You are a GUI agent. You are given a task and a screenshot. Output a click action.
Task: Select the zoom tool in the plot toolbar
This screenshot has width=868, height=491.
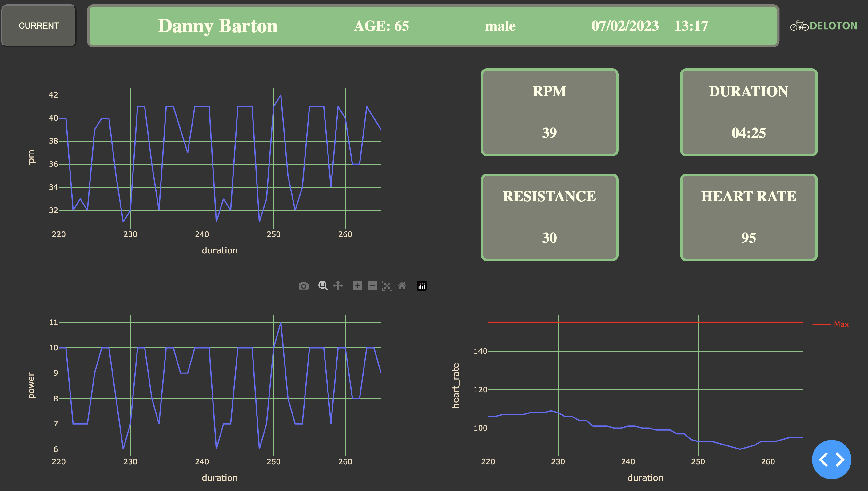pyautogui.click(x=323, y=285)
